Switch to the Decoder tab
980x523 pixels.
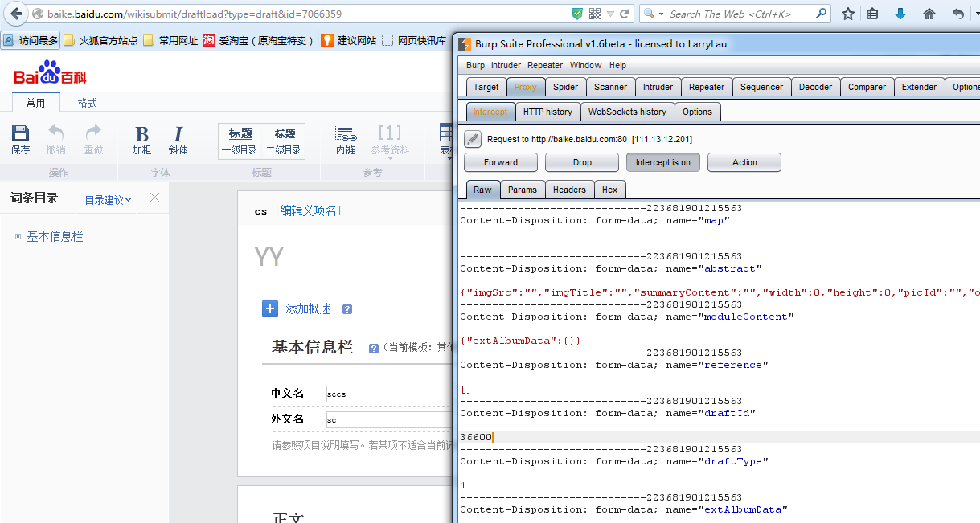tap(814, 87)
